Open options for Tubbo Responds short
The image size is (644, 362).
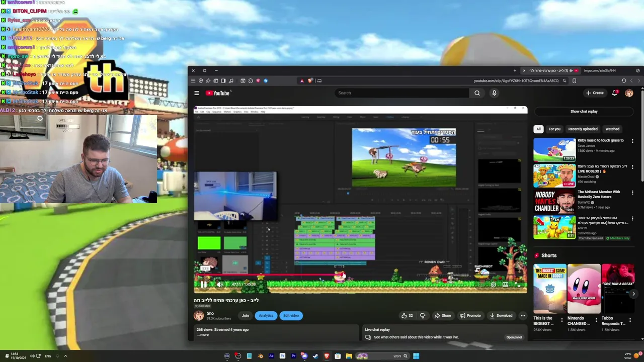630,320
